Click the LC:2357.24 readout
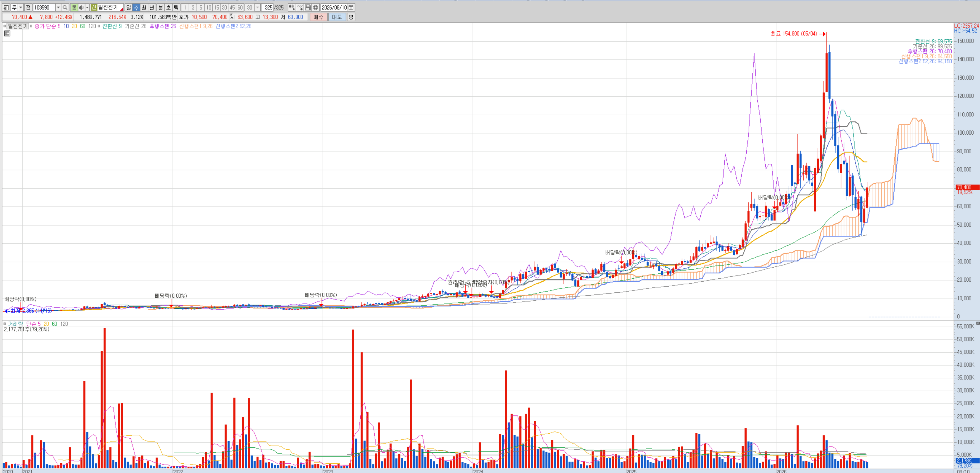Image resolution: width=980 pixels, height=473 pixels. pyautogui.click(x=966, y=26)
